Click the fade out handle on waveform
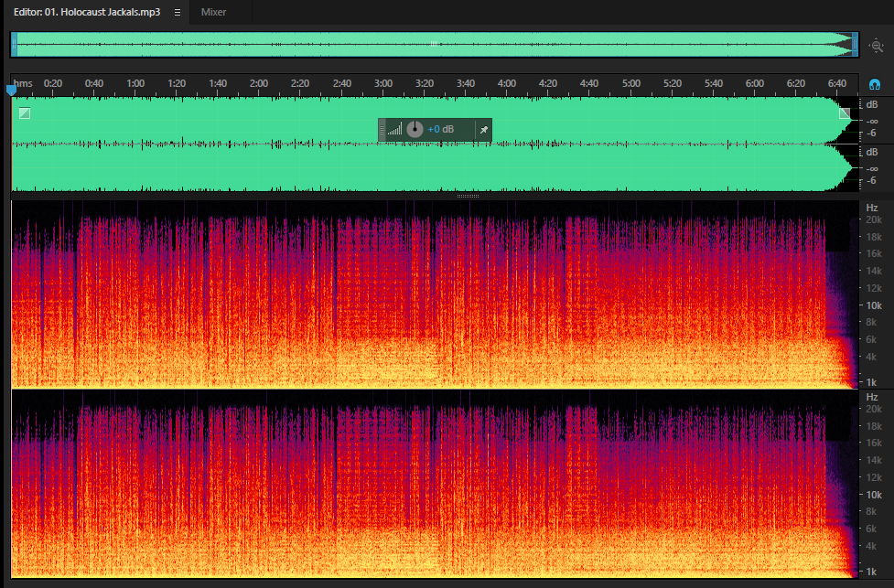894x588 pixels. click(845, 112)
